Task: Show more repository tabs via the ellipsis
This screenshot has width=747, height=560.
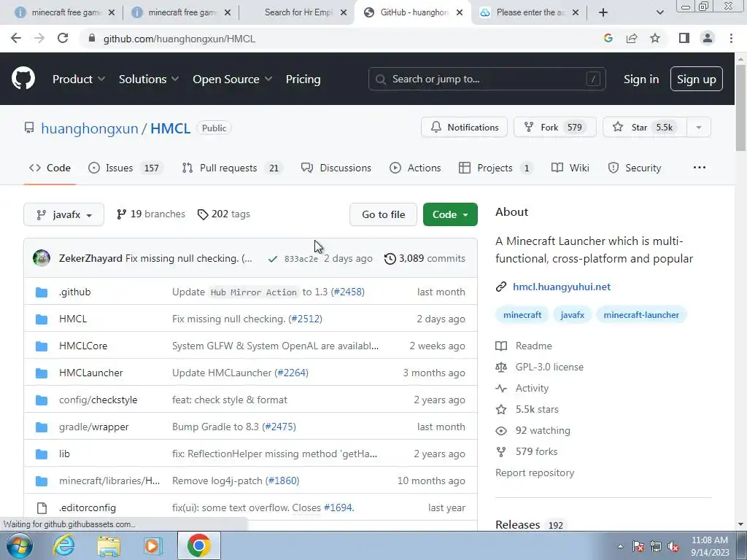Action: [700, 168]
